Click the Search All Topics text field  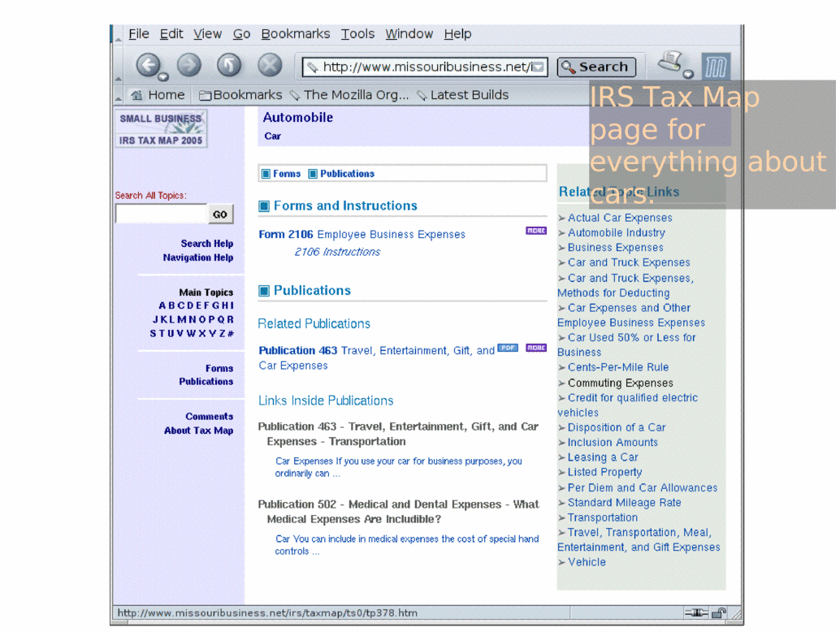(x=161, y=214)
